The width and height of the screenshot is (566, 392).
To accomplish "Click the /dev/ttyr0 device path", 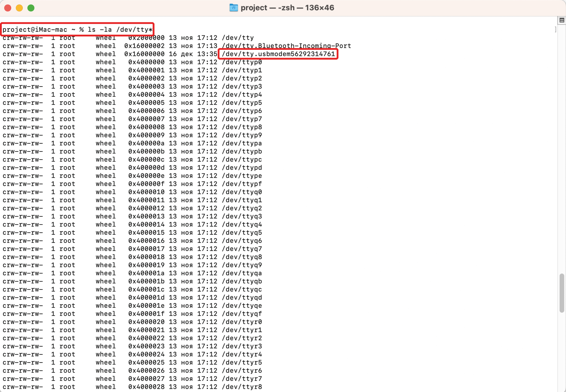I will point(242,322).
